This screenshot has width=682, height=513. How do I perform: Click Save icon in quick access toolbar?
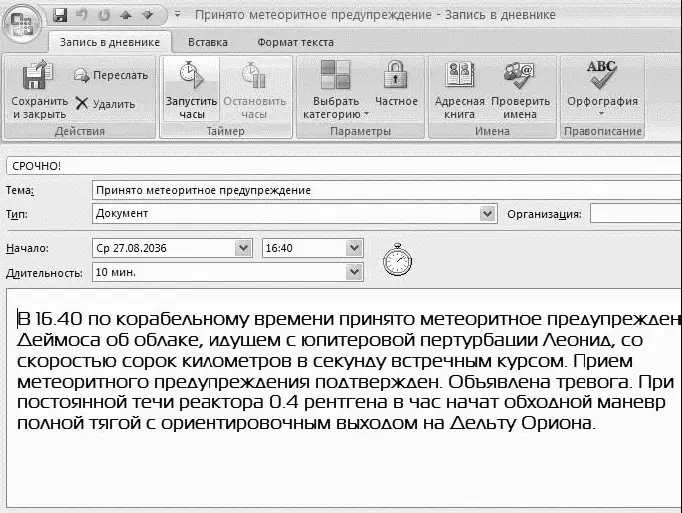click(x=60, y=16)
